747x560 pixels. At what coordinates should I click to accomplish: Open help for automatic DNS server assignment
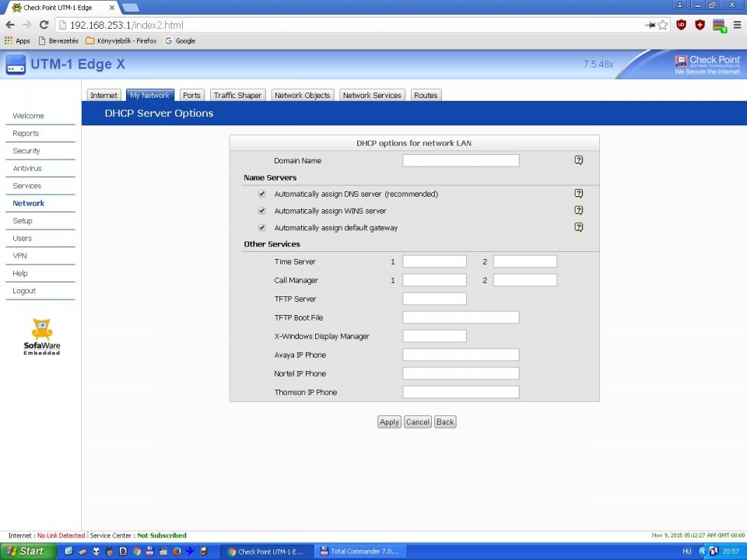pos(578,194)
